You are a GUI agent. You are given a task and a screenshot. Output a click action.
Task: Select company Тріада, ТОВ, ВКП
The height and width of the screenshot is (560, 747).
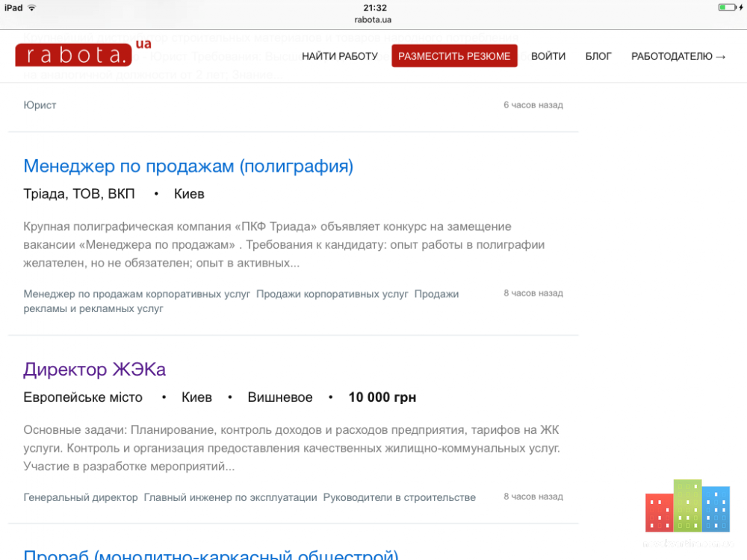tap(79, 194)
